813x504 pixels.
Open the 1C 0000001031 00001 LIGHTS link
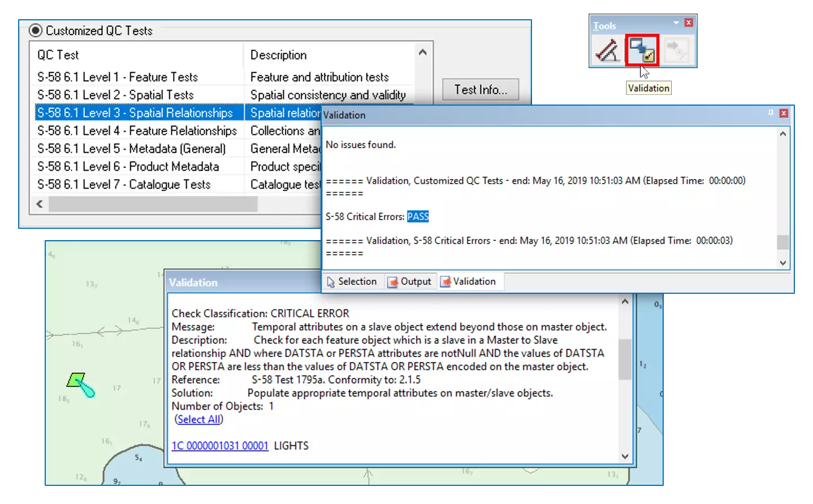click(x=220, y=445)
